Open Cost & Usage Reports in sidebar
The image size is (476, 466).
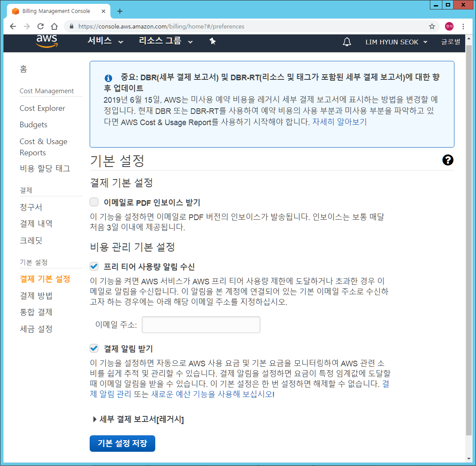pyautogui.click(x=44, y=147)
